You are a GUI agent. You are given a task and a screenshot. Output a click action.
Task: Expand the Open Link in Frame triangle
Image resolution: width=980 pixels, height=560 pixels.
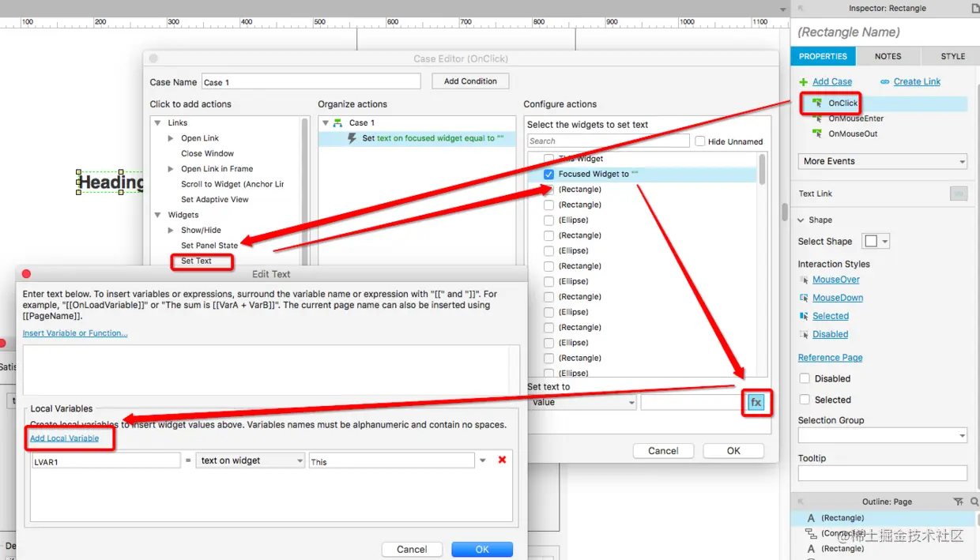[171, 169]
